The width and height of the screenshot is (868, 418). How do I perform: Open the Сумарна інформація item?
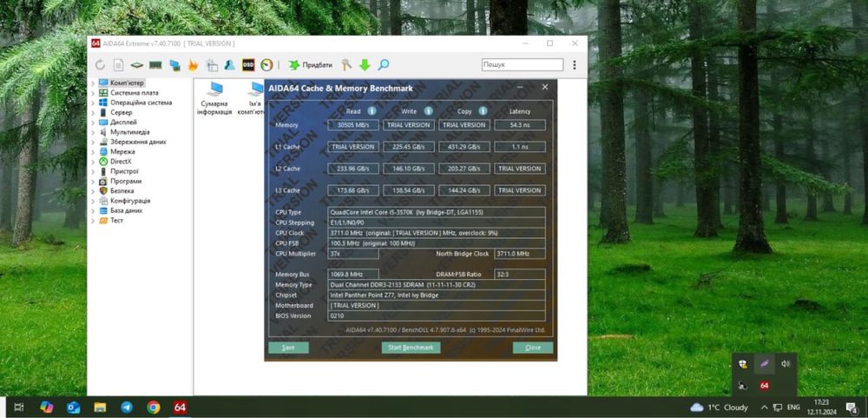point(214,99)
